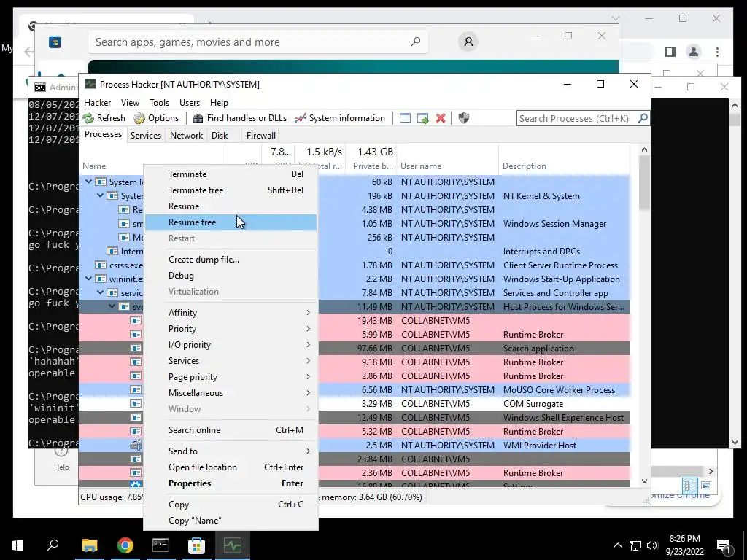Open the Windows Start menu

(18, 545)
